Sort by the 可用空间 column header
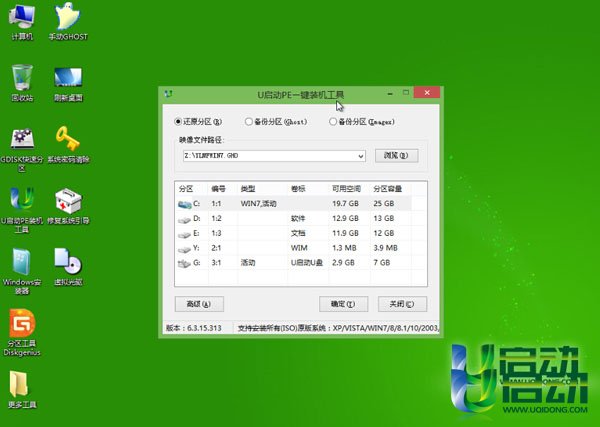Screen dimensions: 600x427 click(x=346, y=189)
